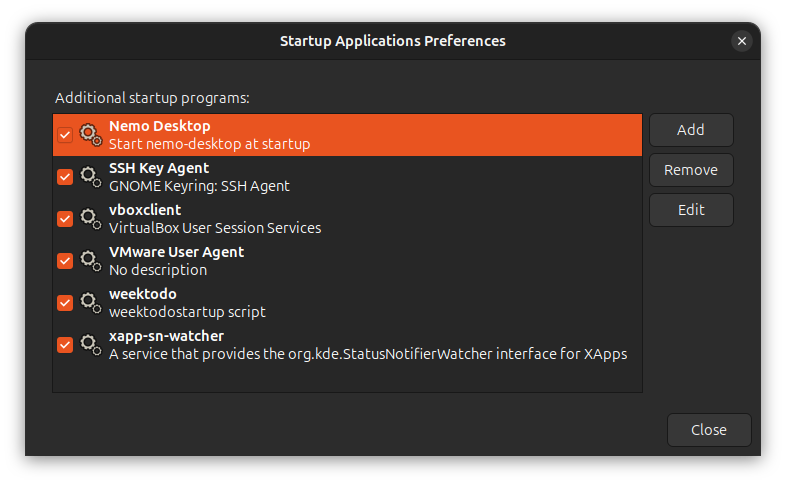Select the weektodostartup script description row

pos(187,312)
